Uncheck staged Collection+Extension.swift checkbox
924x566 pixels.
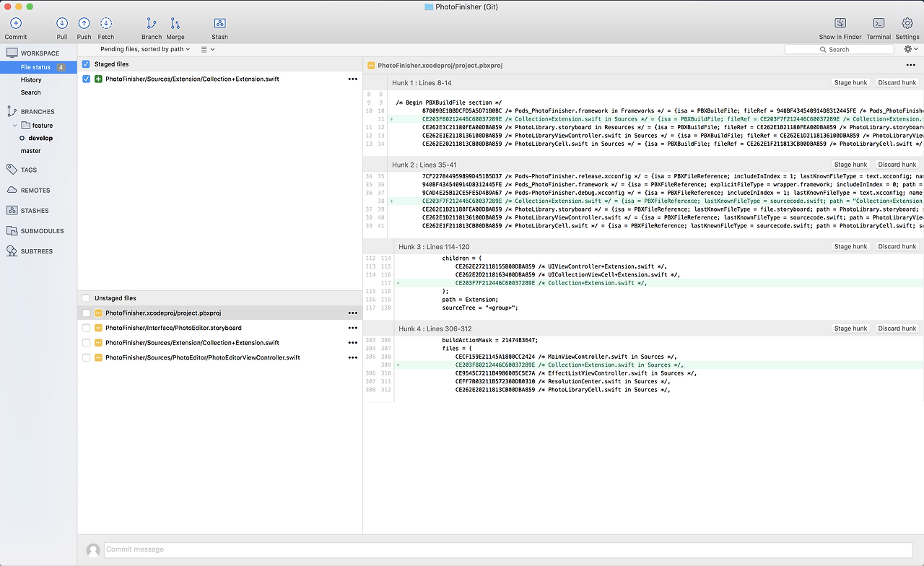coord(87,79)
